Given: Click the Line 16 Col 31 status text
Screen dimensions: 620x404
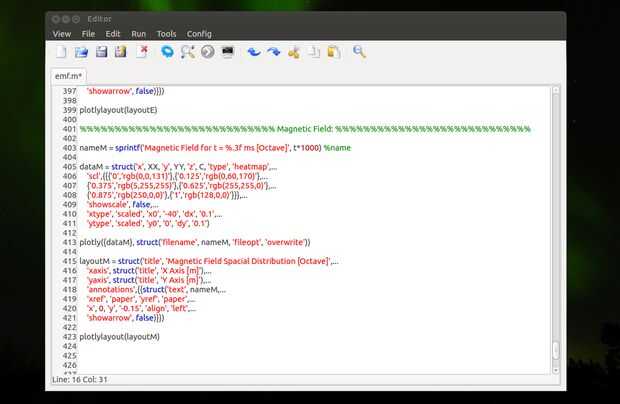Looking at the screenshot, I should [x=80, y=379].
